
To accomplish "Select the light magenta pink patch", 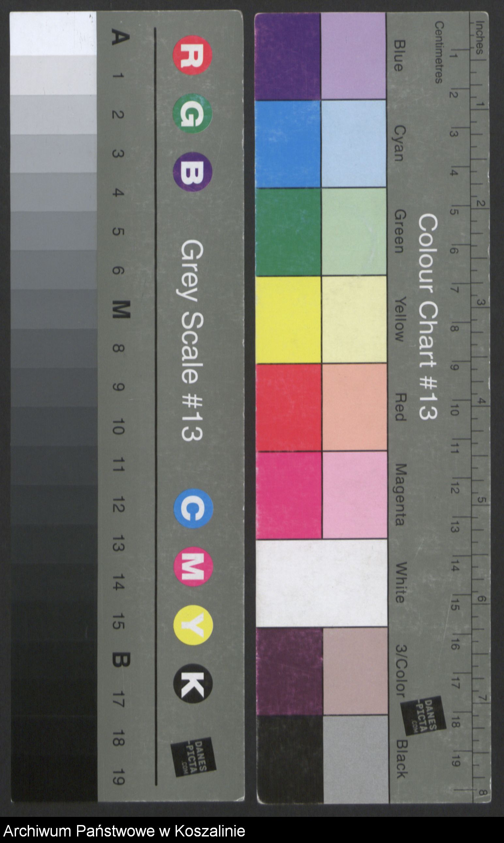I will (x=354, y=496).
